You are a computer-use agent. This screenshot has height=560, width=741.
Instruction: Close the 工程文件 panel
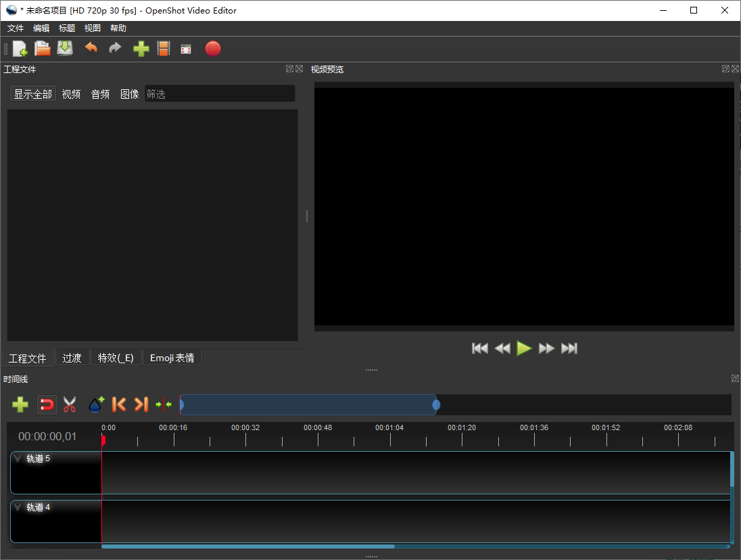pos(299,68)
